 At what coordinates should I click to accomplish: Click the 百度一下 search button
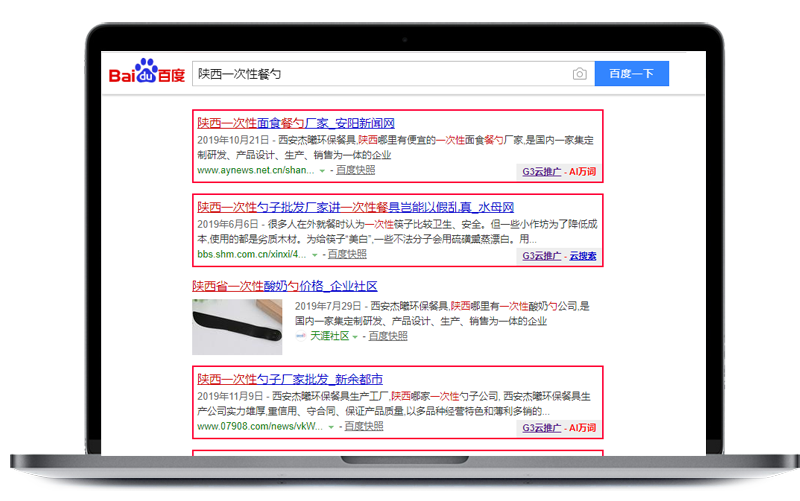632,74
